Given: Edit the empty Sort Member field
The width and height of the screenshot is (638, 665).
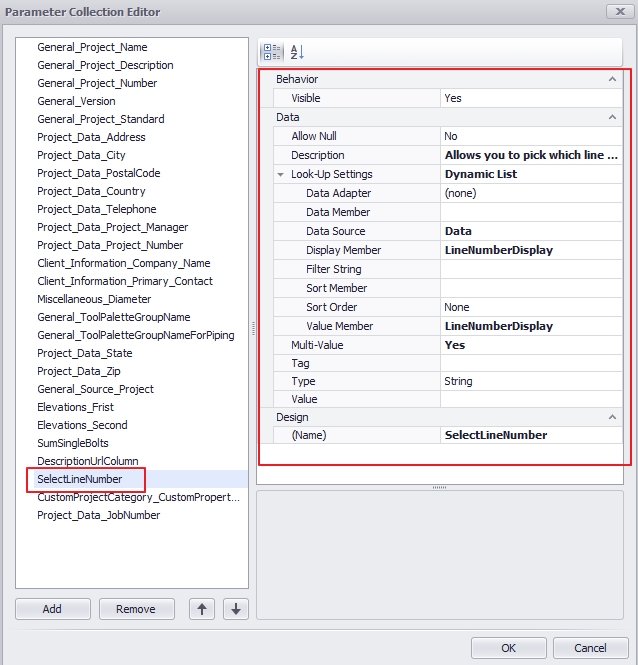Looking at the screenshot, I should tap(531, 288).
